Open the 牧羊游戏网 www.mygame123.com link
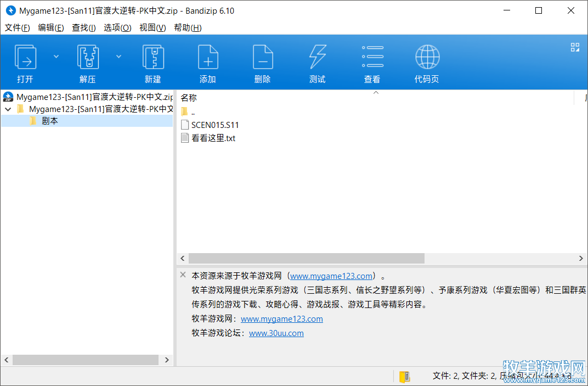This screenshot has height=386, width=588. [281, 319]
